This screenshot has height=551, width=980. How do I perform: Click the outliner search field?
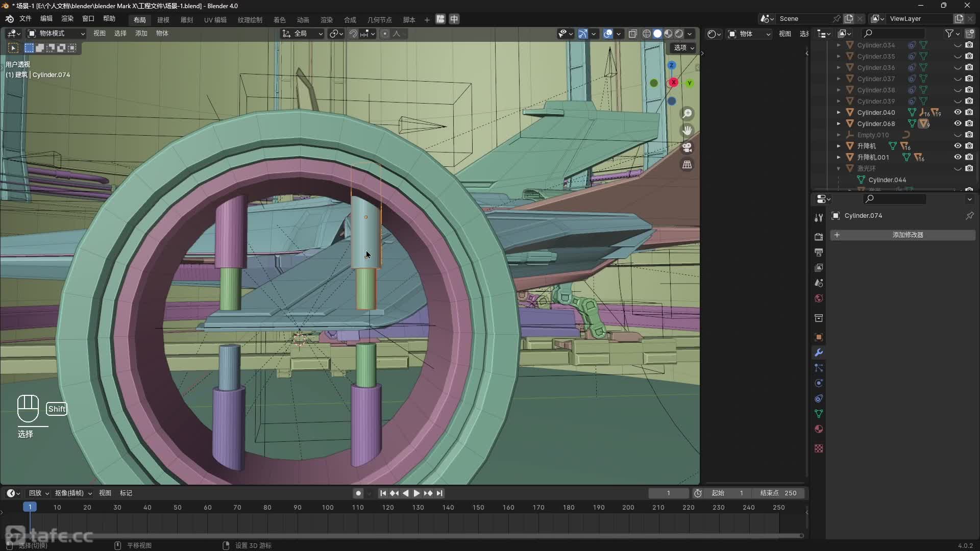click(893, 34)
